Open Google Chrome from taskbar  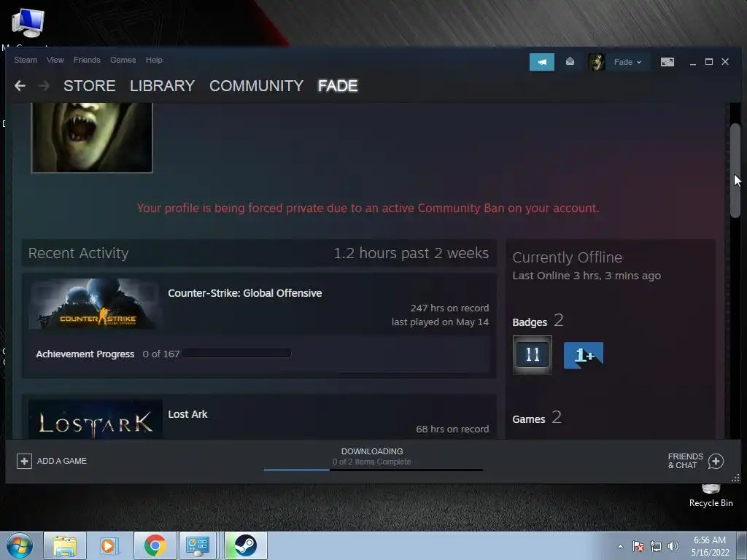pyautogui.click(x=155, y=545)
